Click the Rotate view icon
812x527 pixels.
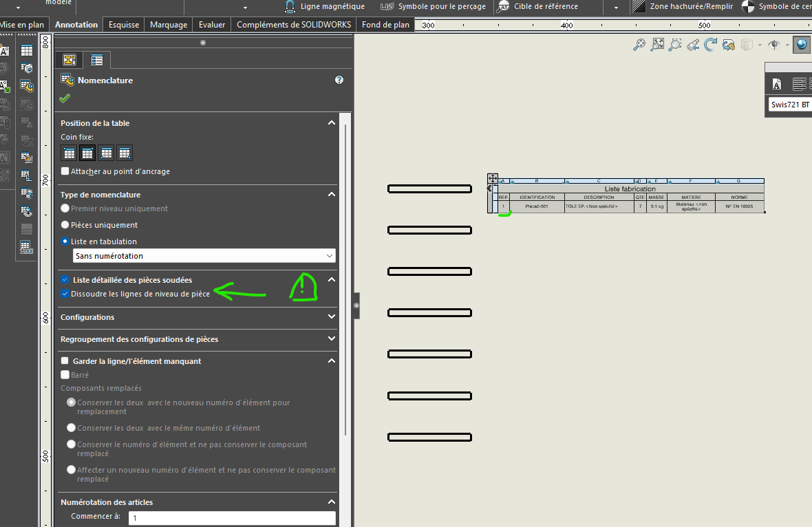point(711,45)
